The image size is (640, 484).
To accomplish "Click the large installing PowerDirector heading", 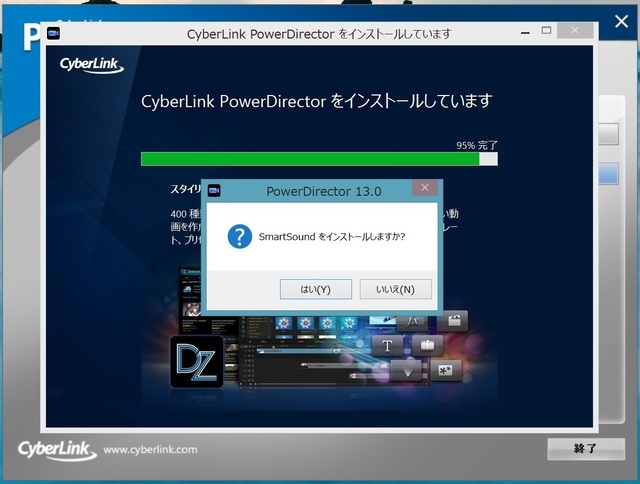I will [317, 101].
